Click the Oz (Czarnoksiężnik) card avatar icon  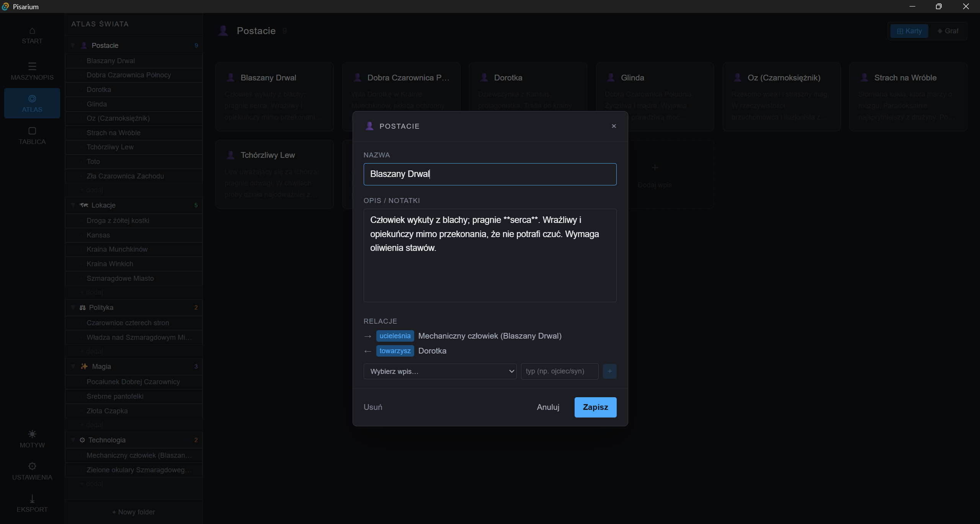[x=737, y=78]
